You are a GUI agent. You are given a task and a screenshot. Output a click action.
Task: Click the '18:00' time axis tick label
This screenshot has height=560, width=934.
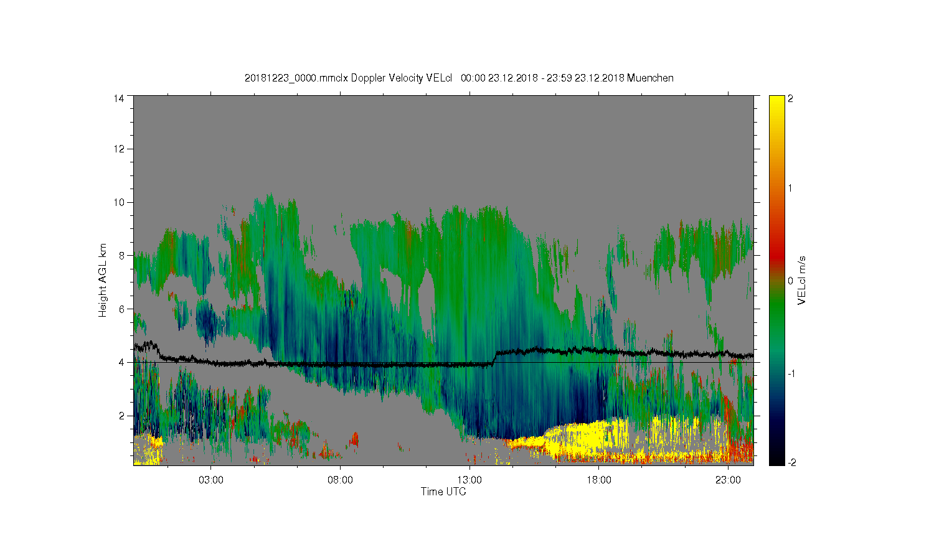pyautogui.click(x=599, y=480)
